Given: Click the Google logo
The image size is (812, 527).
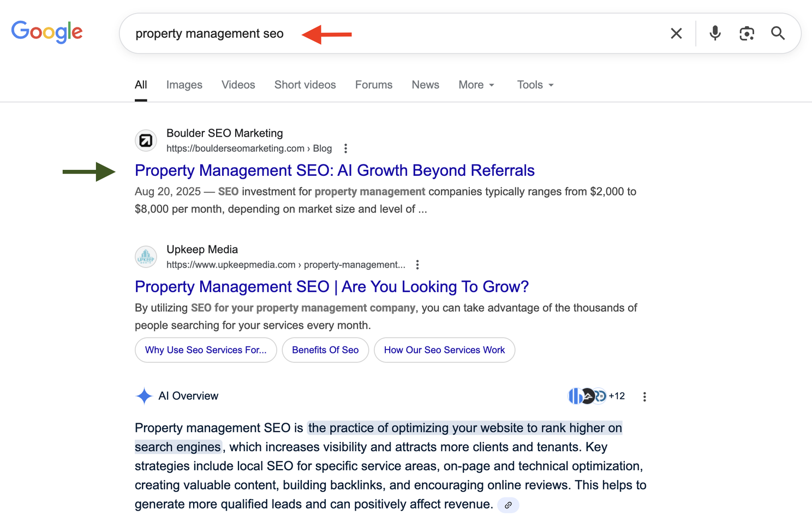Looking at the screenshot, I should [47, 32].
